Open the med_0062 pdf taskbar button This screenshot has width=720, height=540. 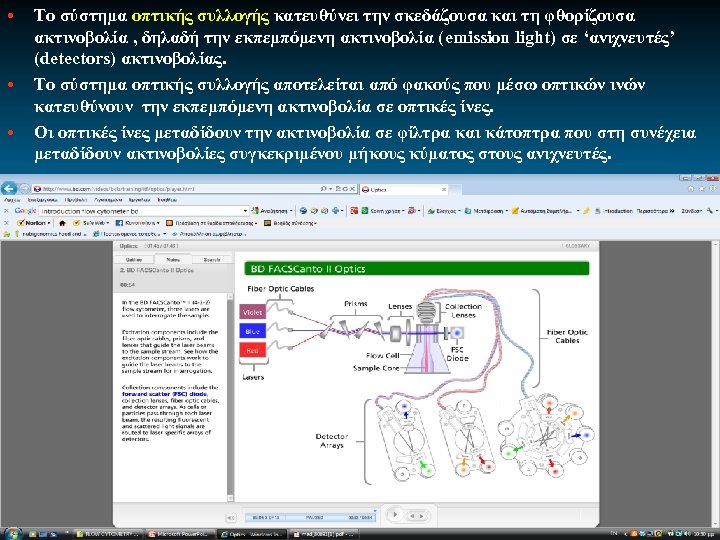pos(324,534)
